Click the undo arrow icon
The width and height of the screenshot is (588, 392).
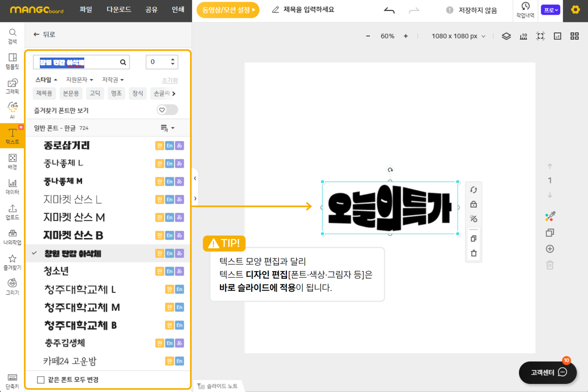point(389,10)
